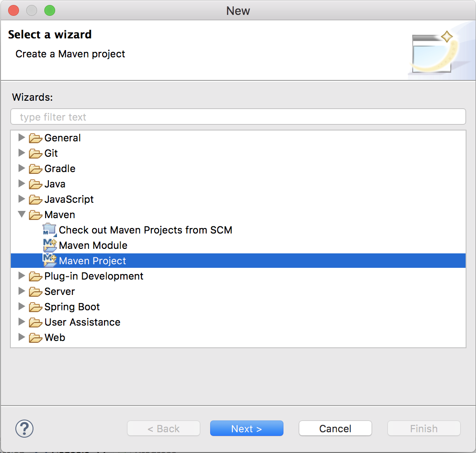Select the 'Java' label

pos(55,184)
